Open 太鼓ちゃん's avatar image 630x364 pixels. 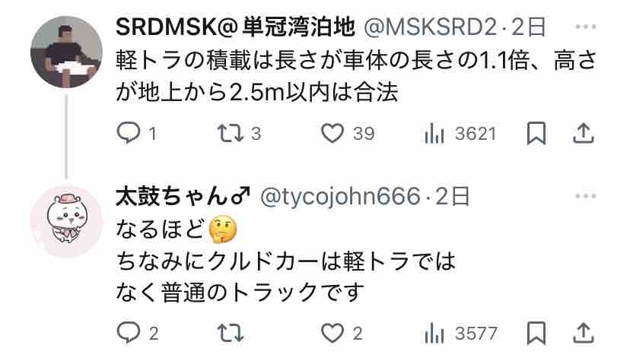pyautogui.click(x=66, y=222)
